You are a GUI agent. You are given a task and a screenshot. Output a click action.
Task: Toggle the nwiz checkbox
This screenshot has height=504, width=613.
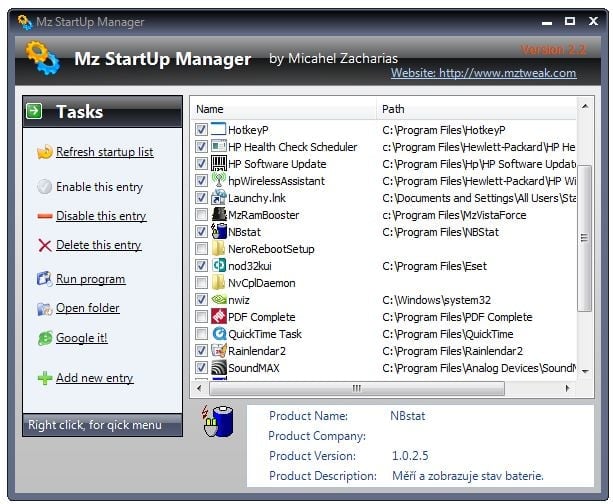pos(201,300)
